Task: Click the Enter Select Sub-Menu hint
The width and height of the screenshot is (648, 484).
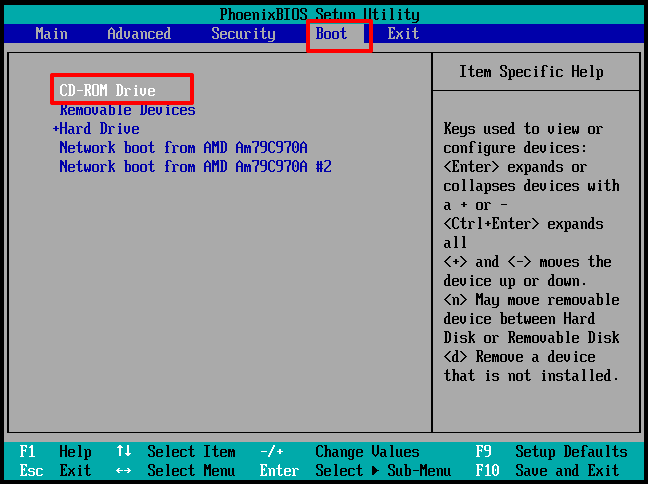Action: coord(355,470)
